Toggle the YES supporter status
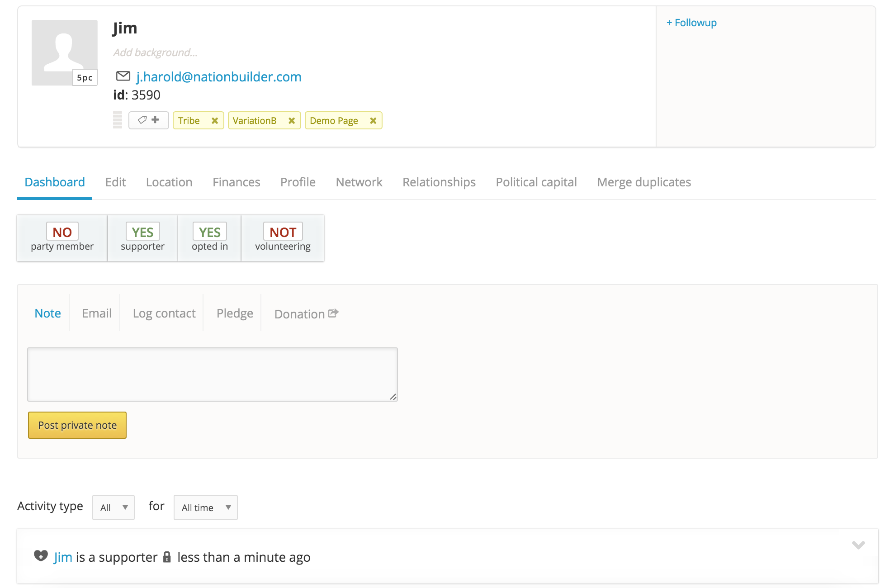 click(x=142, y=238)
